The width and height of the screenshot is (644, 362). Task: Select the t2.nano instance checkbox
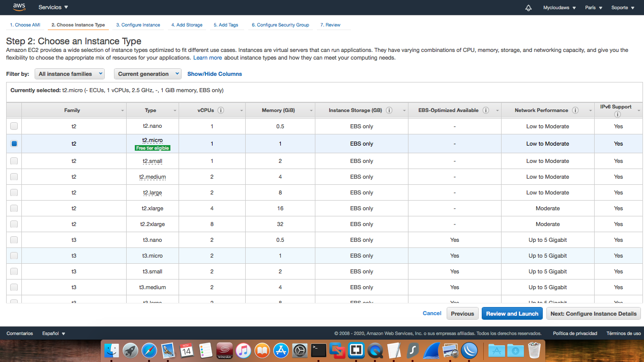coord(14,126)
